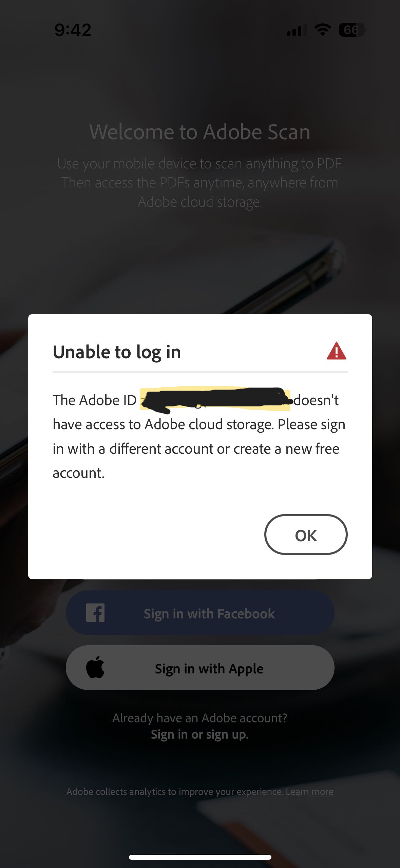Screen dimensions: 400x868
Task: Tap the Facebook logo icon
Action: pyautogui.click(x=96, y=613)
